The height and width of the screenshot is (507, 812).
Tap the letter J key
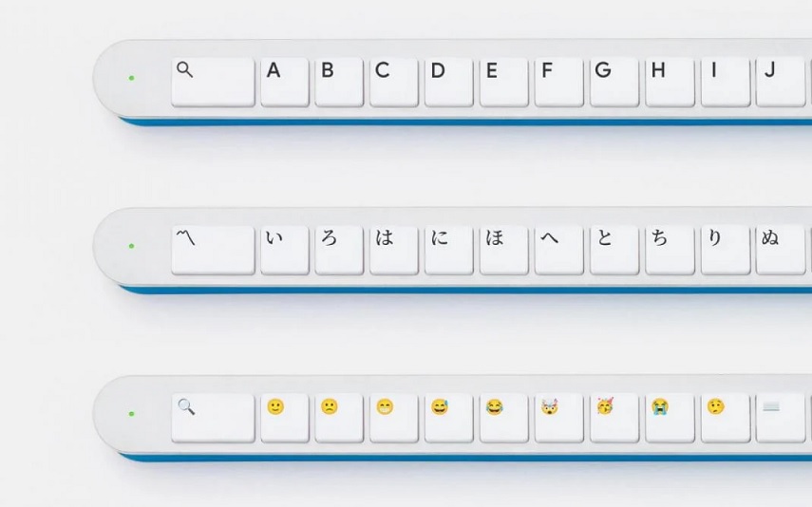tap(781, 83)
